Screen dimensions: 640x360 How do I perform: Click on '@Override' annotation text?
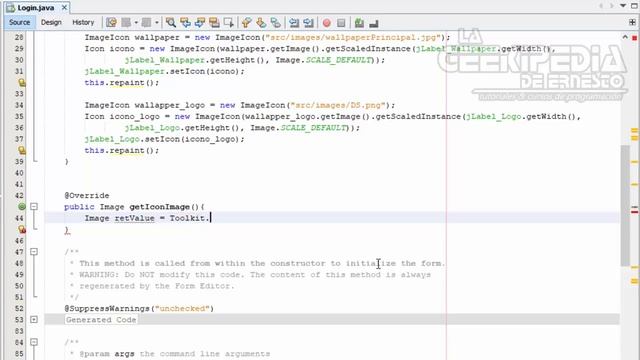(x=87, y=196)
